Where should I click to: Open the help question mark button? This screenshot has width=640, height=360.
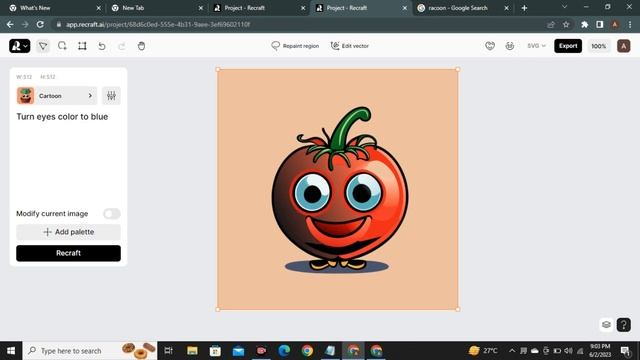(x=623, y=325)
